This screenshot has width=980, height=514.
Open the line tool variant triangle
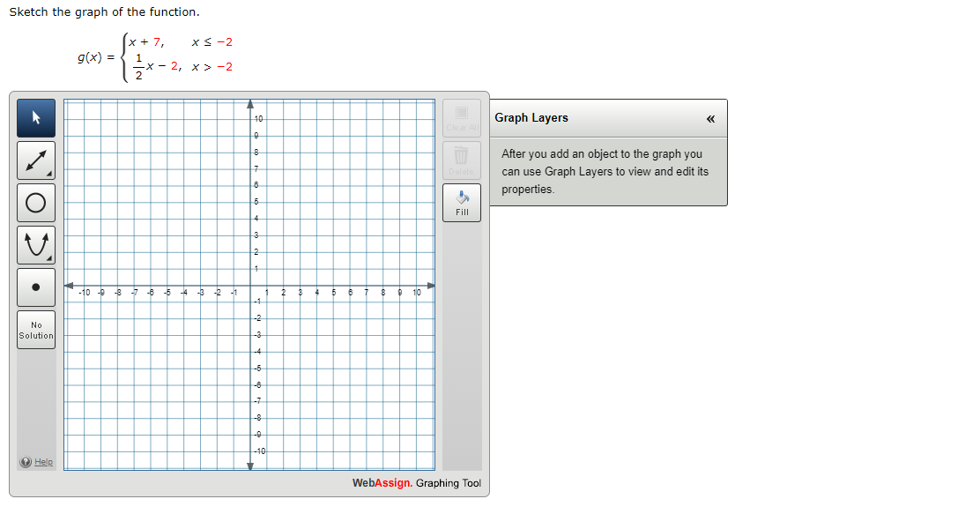click(50, 174)
